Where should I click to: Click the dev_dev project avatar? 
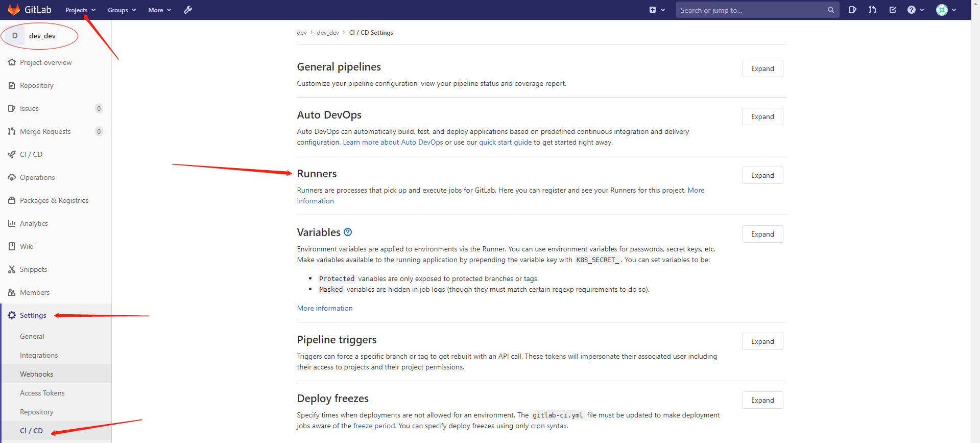15,36
